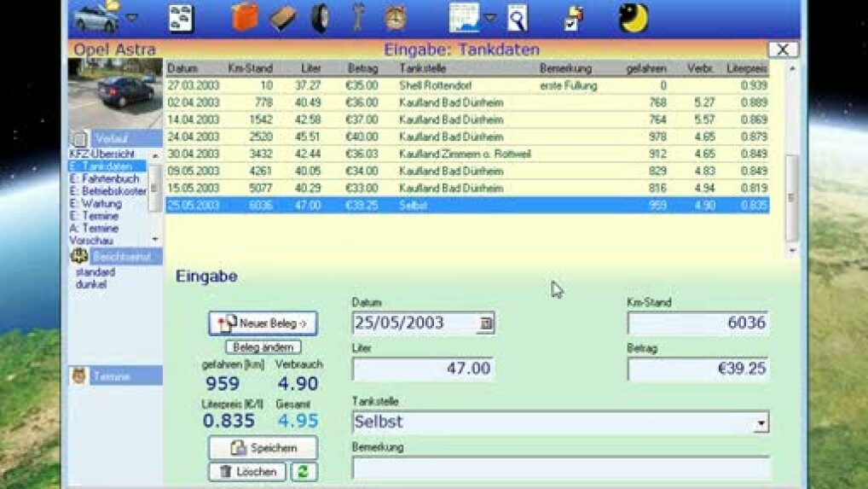Viewport: 868px width, 489px height.
Task: Open the Tankstelle combo box dropdown
Action: pos(761,422)
